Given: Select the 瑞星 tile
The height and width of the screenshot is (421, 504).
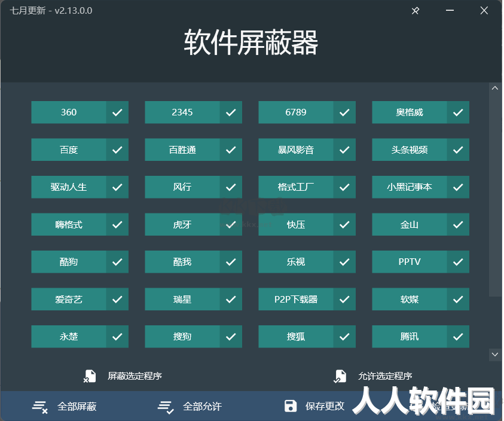Looking at the screenshot, I should [x=194, y=300].
